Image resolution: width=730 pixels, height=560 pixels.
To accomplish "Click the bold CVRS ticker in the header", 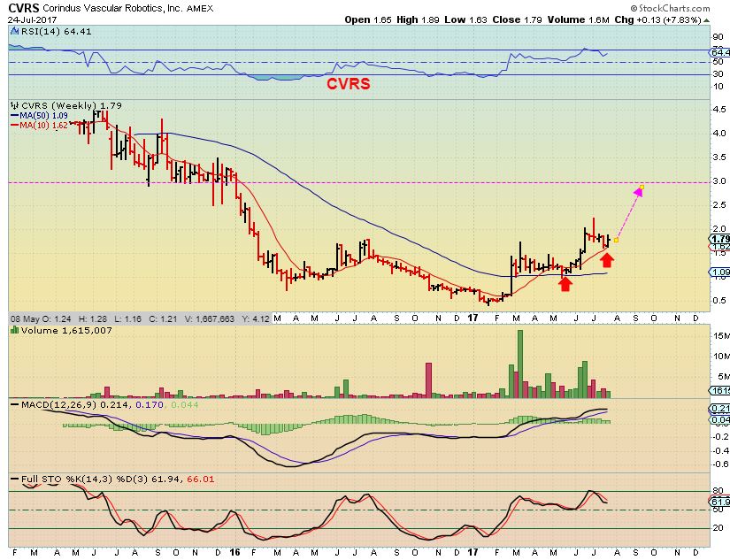I will click(24, 8).
